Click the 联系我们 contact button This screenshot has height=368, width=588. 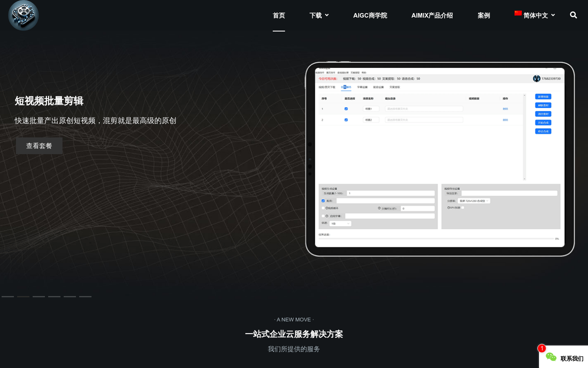[x=571, y=359]
